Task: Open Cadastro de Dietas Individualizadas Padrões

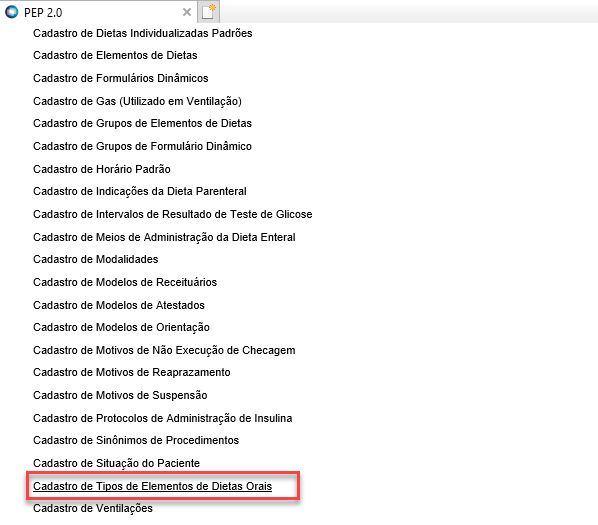Action: 143,33
